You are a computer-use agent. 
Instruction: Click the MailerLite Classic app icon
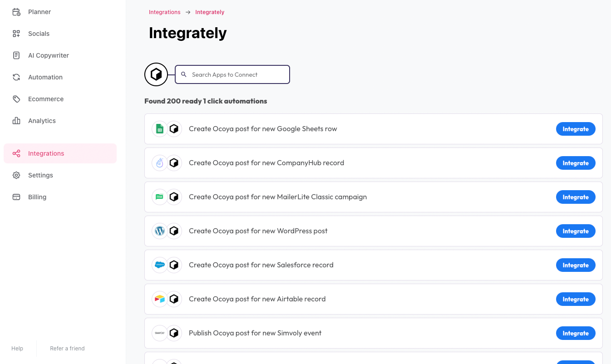tap(159, 197)
